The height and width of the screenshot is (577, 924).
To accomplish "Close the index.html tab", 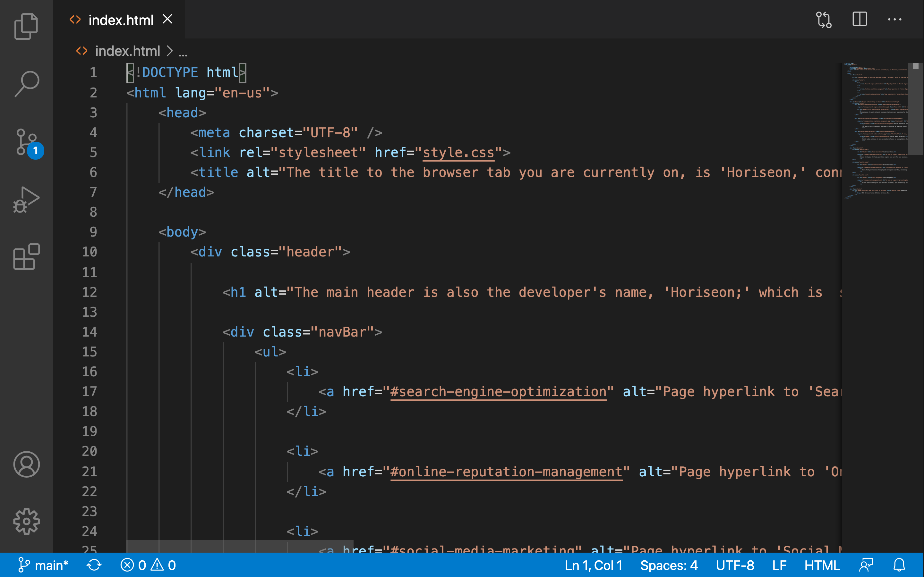I will click(167, 19).
